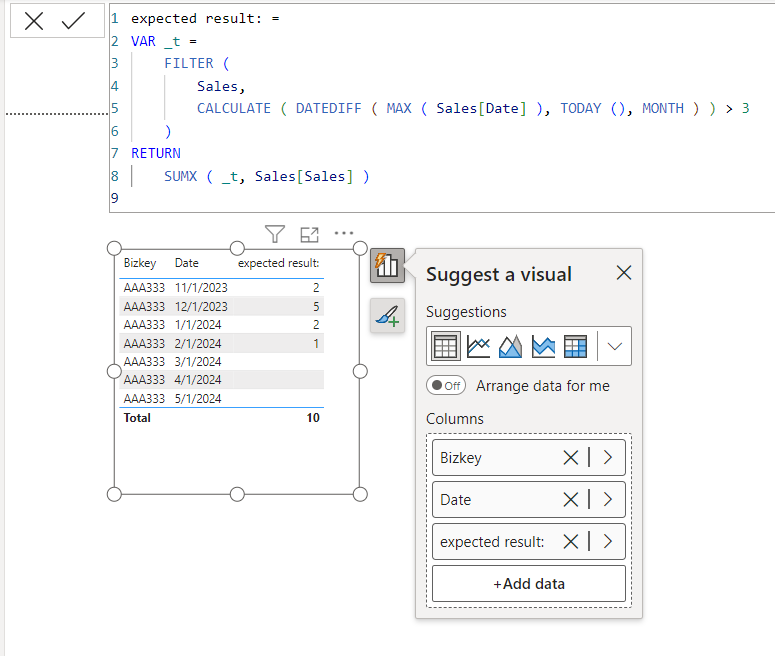Click the +Add data button
775x656 pixels.
(x=528, y=584)
